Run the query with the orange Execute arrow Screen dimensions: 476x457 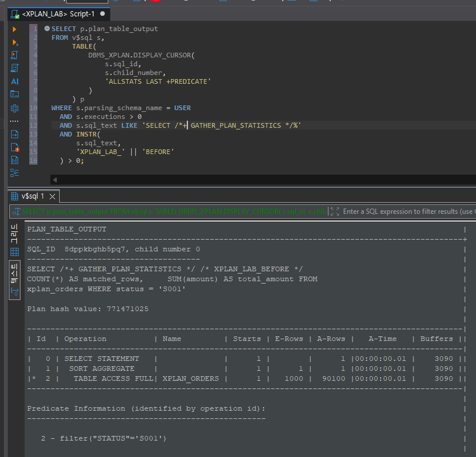coord(14,29)
